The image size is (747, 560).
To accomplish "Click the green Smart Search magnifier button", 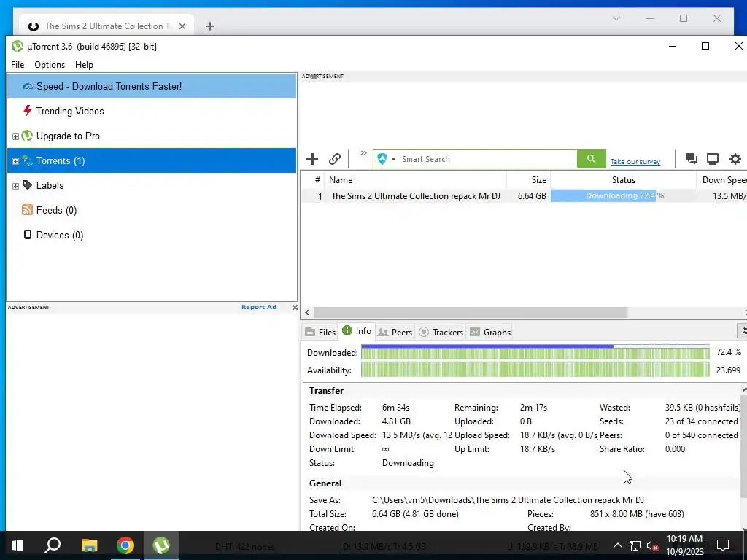I will [591, 159].
